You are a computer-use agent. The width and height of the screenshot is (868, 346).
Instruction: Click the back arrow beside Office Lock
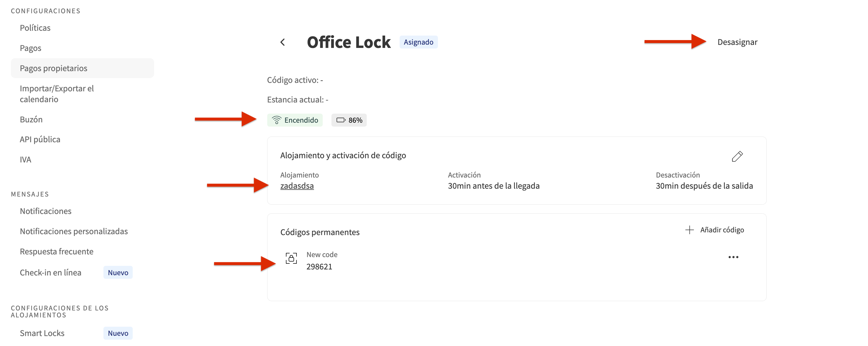coord(282,42)
